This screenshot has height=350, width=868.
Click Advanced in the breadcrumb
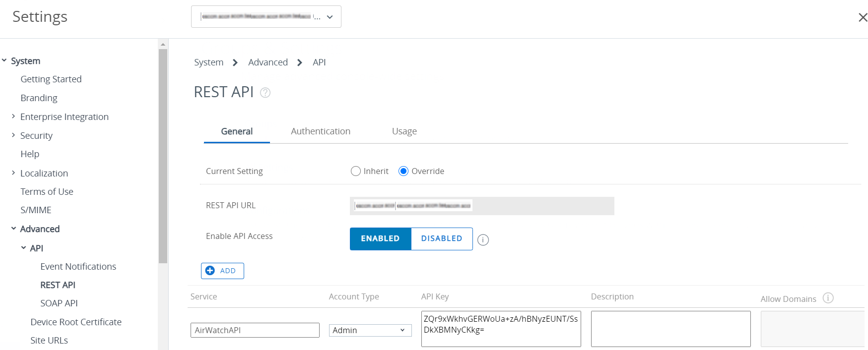coord(267,62)
